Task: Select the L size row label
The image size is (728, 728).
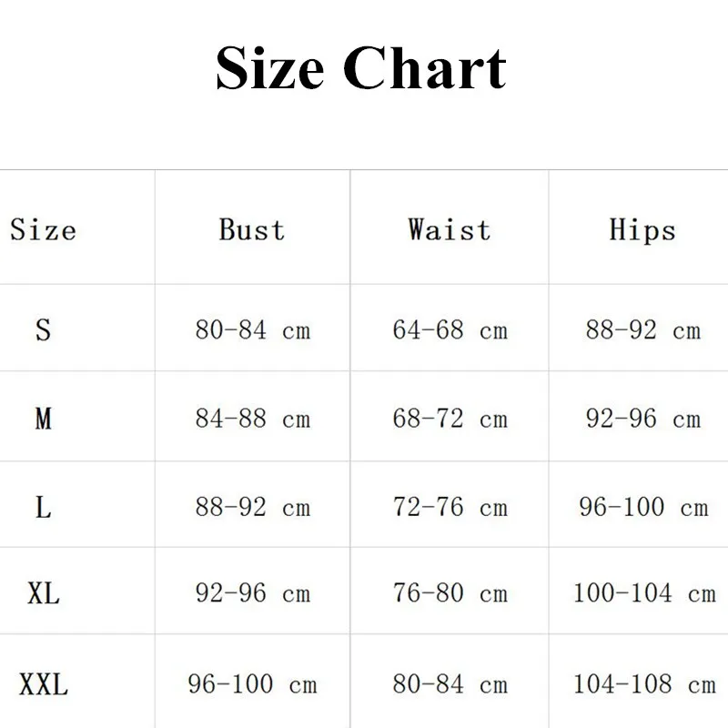Action: tap(43, 507)
